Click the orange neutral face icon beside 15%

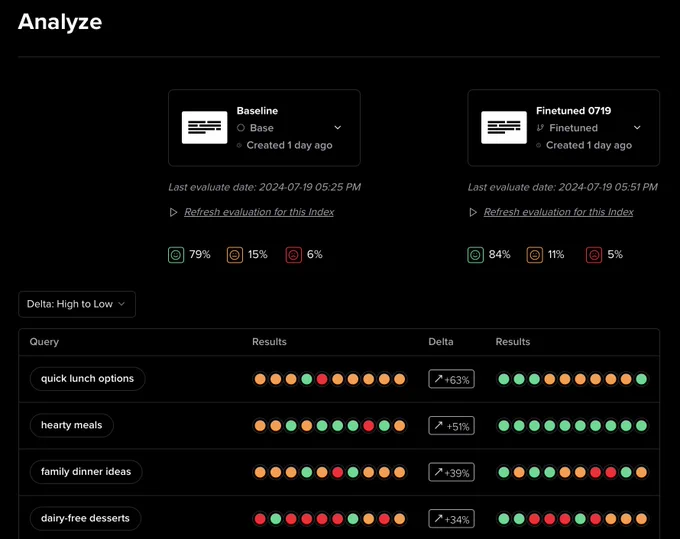pos(235,255)
